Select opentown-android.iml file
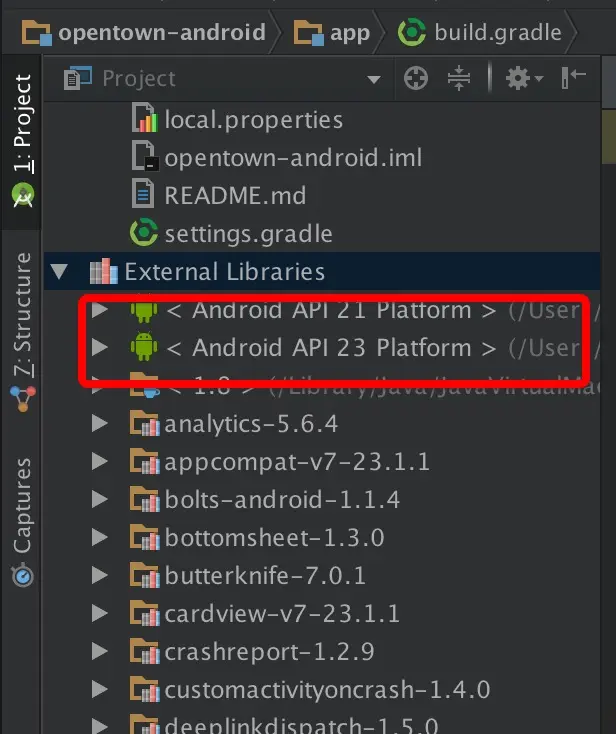This screenshot has width=616, height=734. (293, 158)
